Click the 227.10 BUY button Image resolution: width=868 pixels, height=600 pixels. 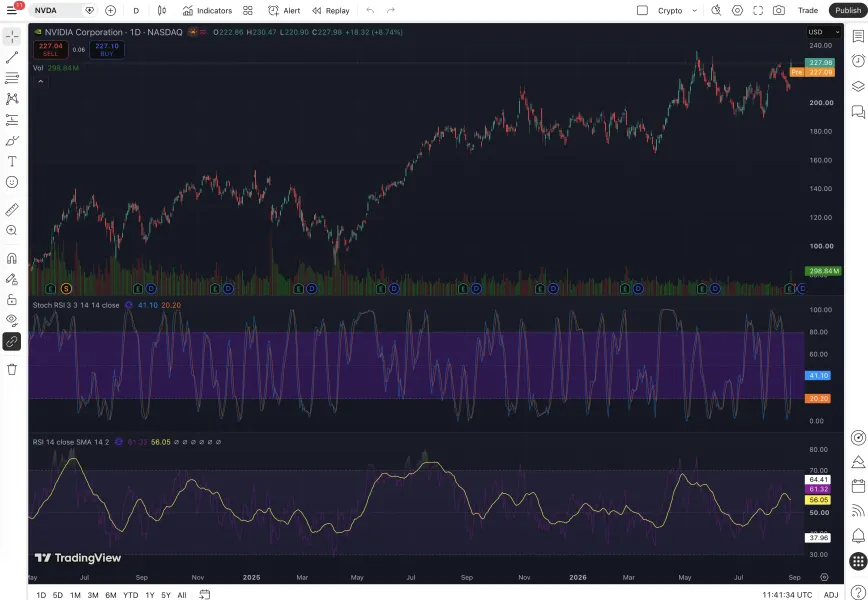107,50
